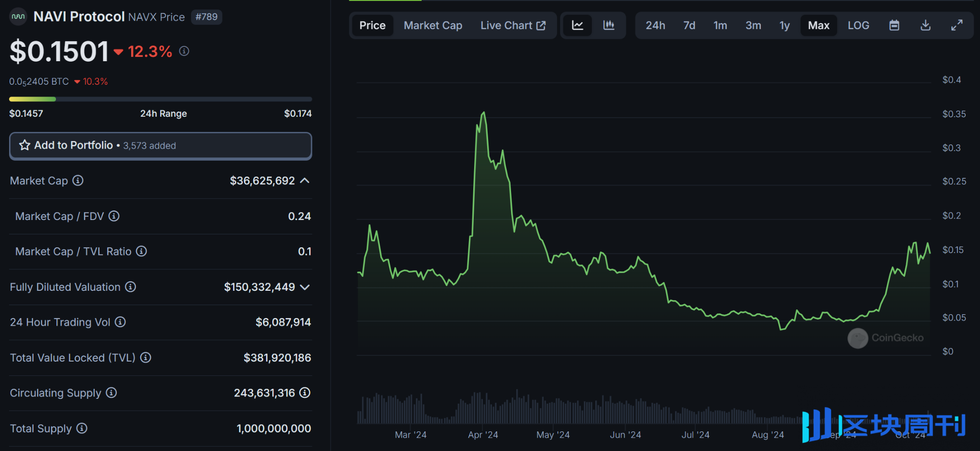Toggle LOG scale on the chart
This screenshot has height=451, width=980.
(858, 25)
